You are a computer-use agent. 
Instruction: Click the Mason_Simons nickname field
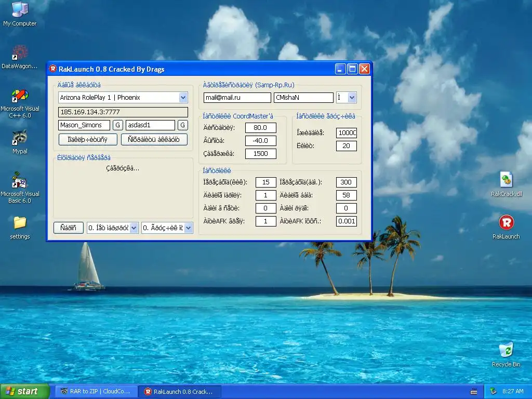coord(84,125)
